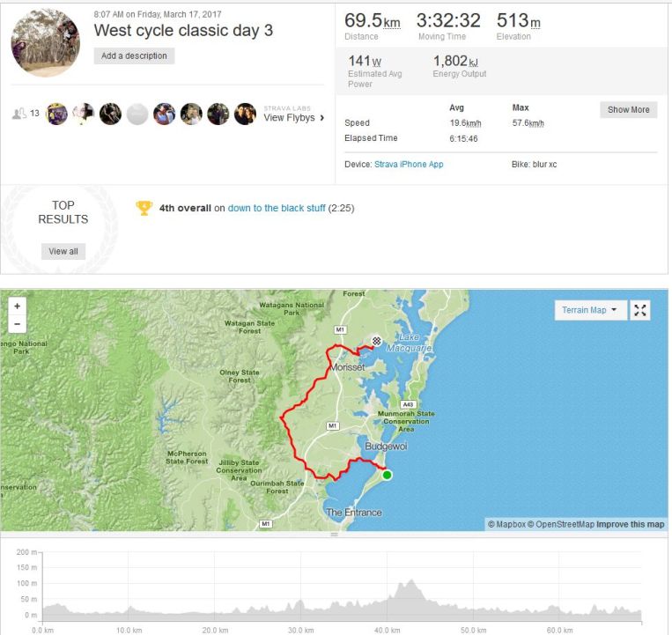Screen dimensions: 672x635
Task: Click the checkered finish flag marker
Action: point(377,342)
